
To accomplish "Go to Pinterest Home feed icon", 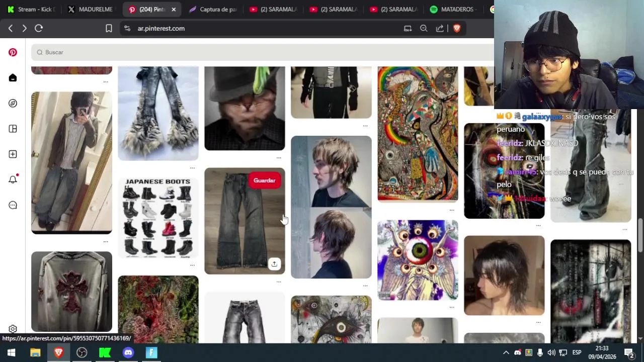I will 13,78.
